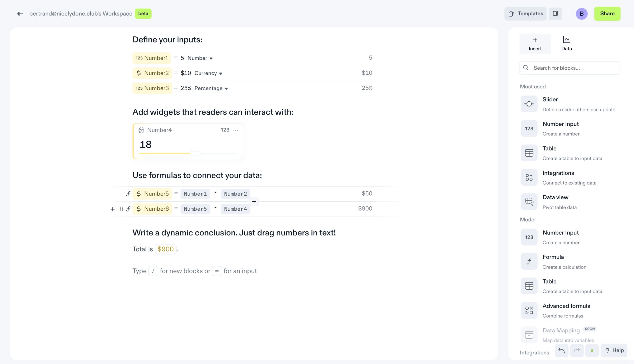Image resolution: width=634 pixels, height=364 pixels.
Task: Click the Search for blocks field
Action: point(570,68)
